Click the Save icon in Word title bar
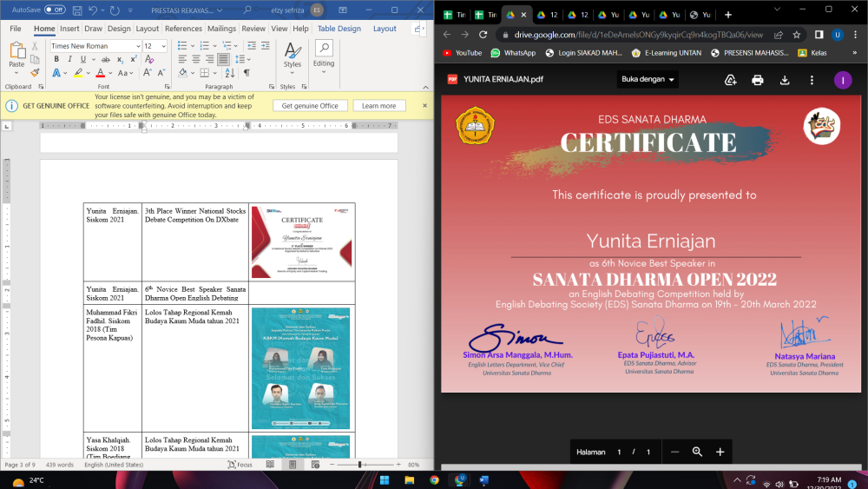The height and width of the screenshot is (489, 868). (77, 10)
